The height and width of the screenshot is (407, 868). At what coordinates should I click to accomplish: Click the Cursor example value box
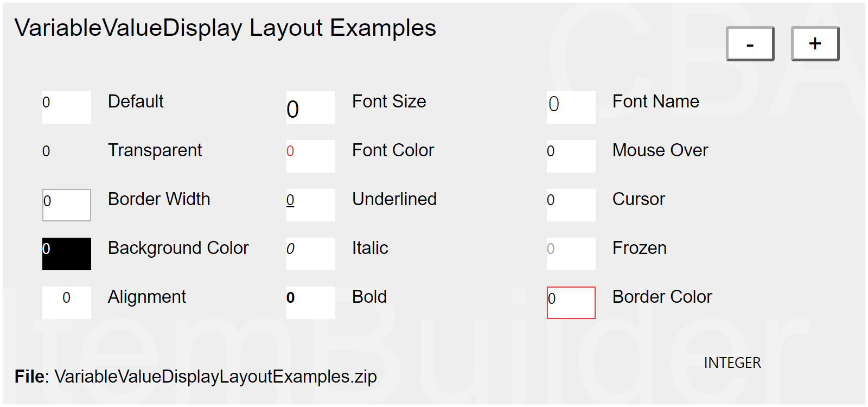571,205
